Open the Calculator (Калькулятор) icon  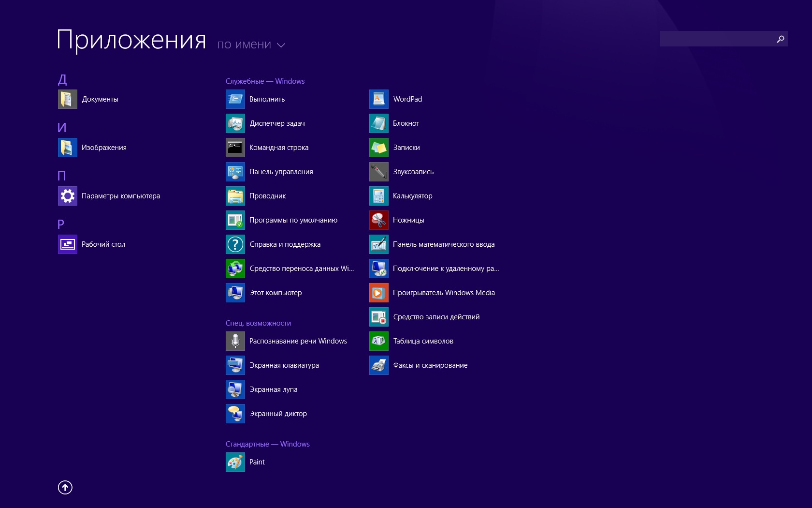[x=378, y=196]
